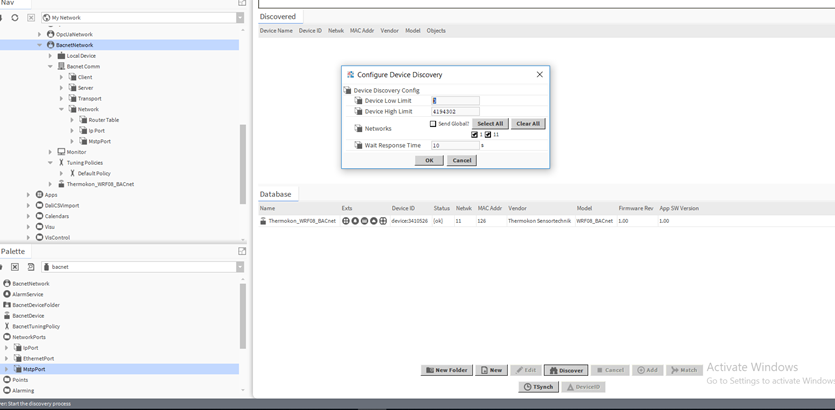This screenshot has width=835, height=410.
Task: Click the Device Low Limit input field
Action: click(455, 101)
